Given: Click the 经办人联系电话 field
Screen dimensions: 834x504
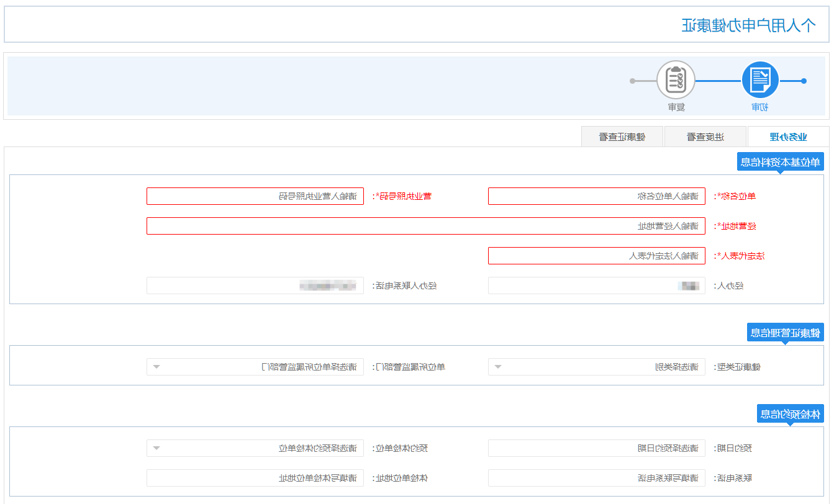Looking at the screenshot, I should [x=255, y=286].
